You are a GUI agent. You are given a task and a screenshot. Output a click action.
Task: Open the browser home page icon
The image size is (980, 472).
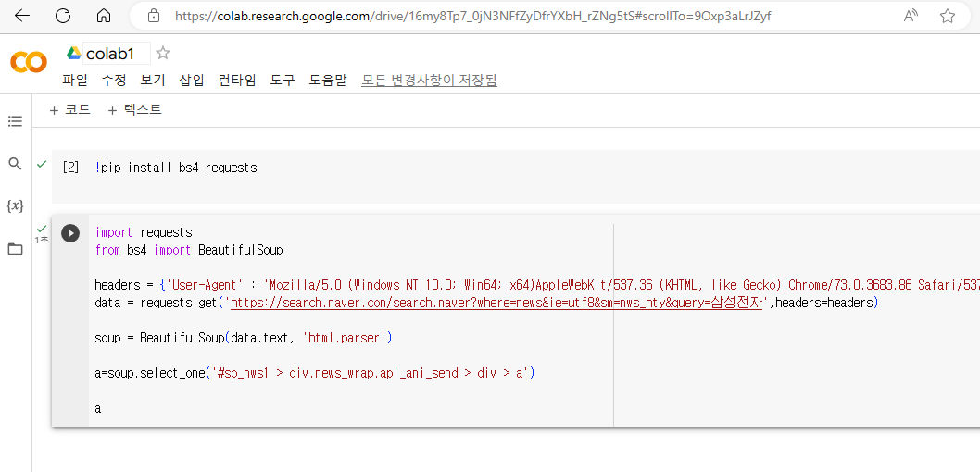click(105, 17)
